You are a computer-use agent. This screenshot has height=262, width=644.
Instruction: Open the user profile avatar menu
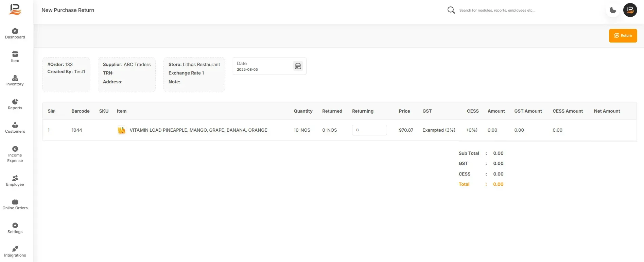click(x=630, y=10)
